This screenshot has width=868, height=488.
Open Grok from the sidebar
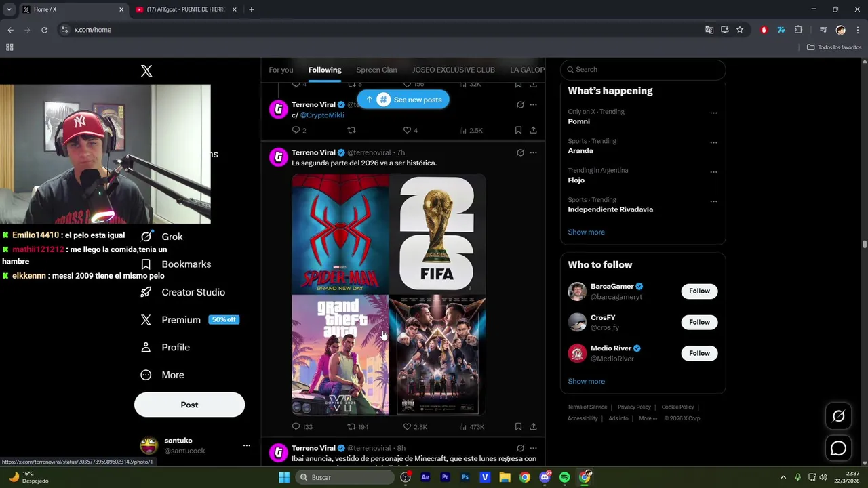(161, 237)
